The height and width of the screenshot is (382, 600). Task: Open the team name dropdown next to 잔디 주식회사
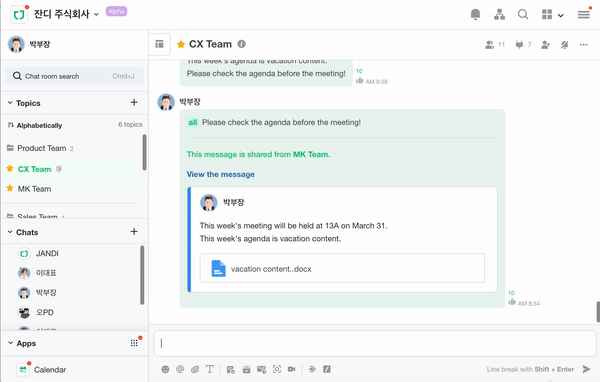96,15
